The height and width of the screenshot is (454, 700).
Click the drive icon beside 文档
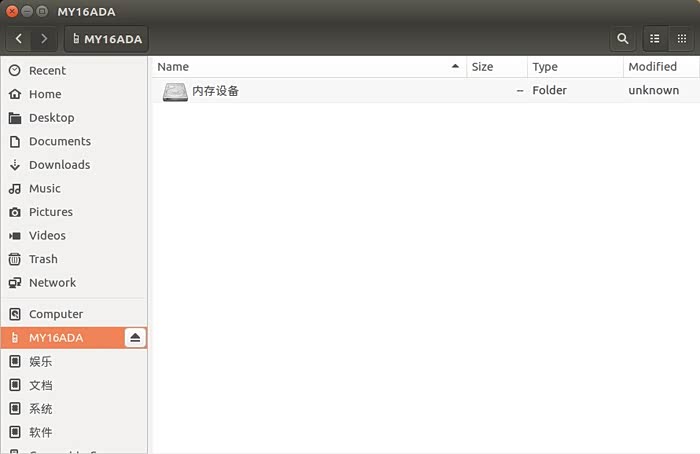pyautogui.click(x=15, y=385)
